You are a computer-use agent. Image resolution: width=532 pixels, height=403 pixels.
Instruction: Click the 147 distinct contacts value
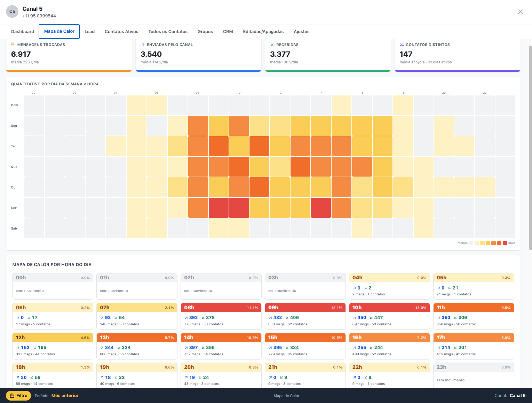(406, 54)
